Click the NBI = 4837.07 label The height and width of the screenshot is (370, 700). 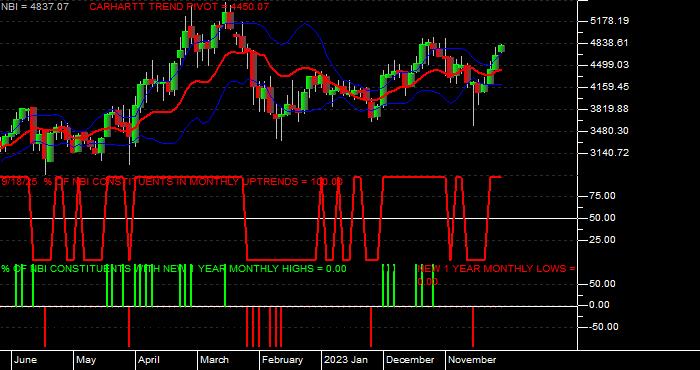[x=35, y=7]
